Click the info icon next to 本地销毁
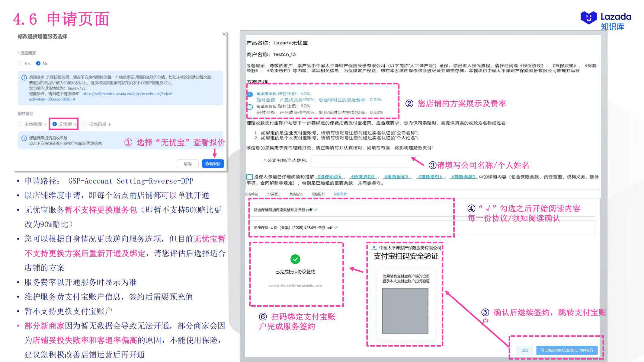 [x=45, y=124]
